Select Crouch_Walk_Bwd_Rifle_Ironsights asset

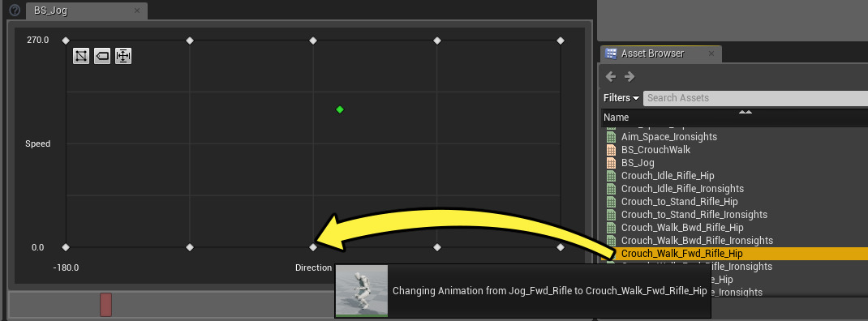pyautogui.click(x=697, y=240)
